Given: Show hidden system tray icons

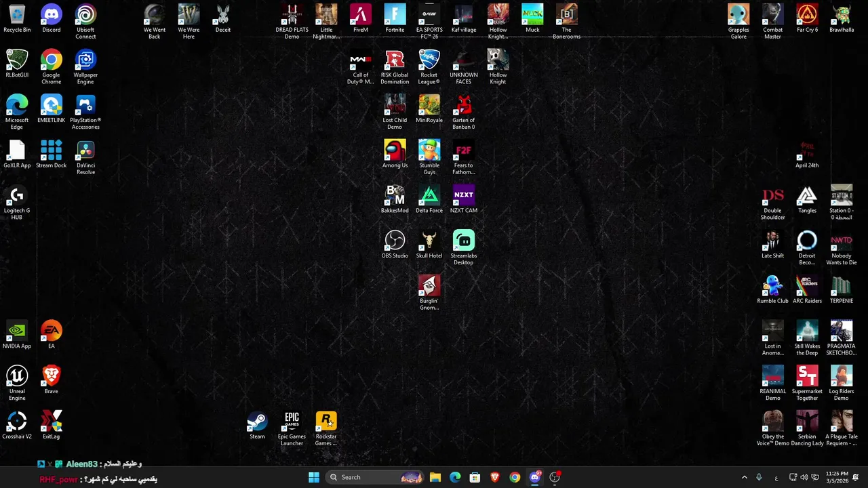Looking at the screenshot, I should 744,477.
